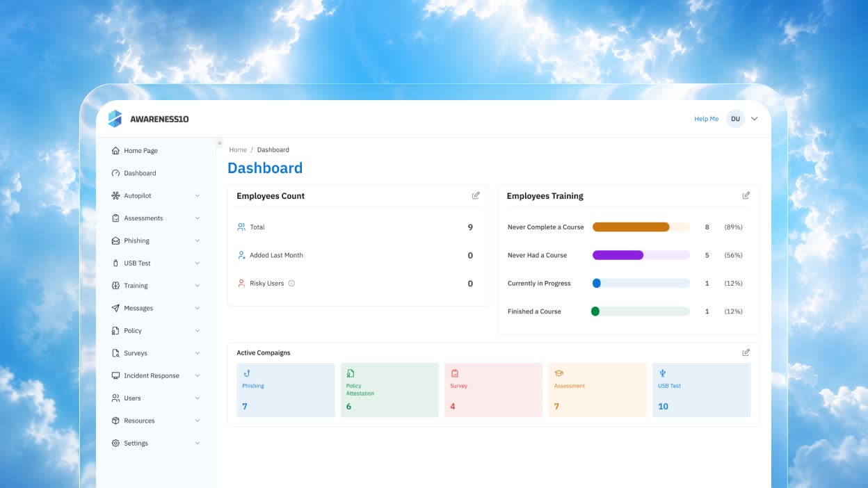Open the Survey campaigns card

(494, 390)
